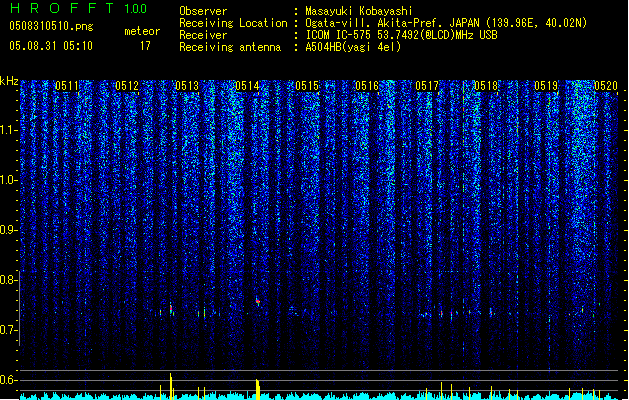Click the Receiving Location label
The image size is (629, 400).
click(233, 23)
